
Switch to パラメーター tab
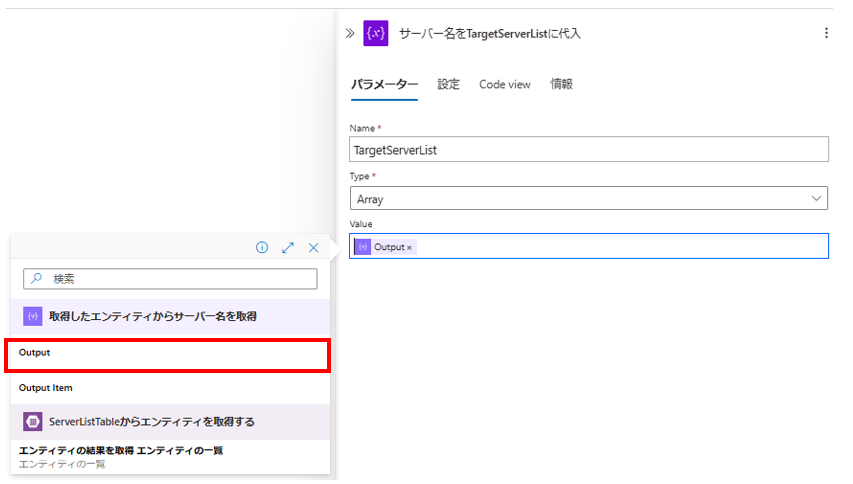[x=384, y=85]
